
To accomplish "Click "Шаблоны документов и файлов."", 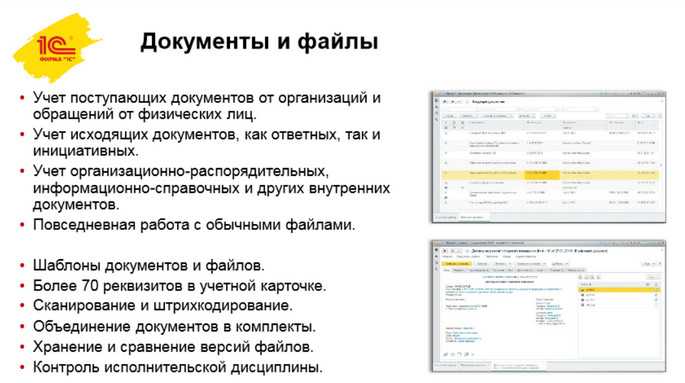I will [x=149, y=265].
